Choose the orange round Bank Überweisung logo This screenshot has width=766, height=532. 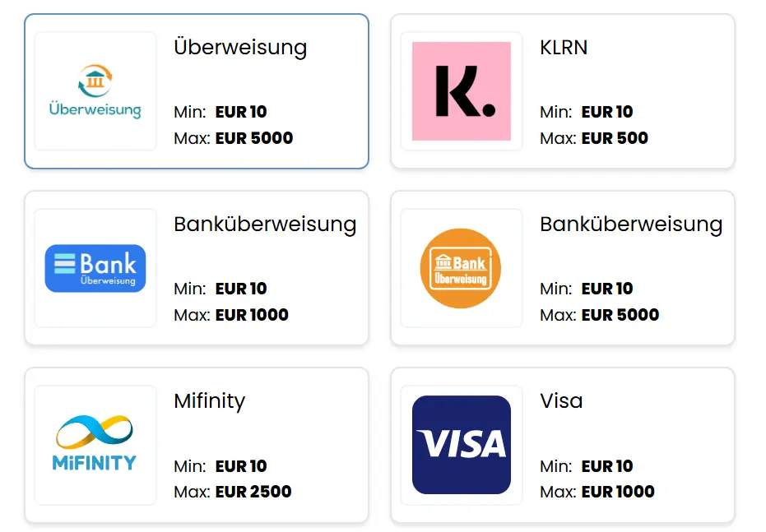(x=461, y=268)
